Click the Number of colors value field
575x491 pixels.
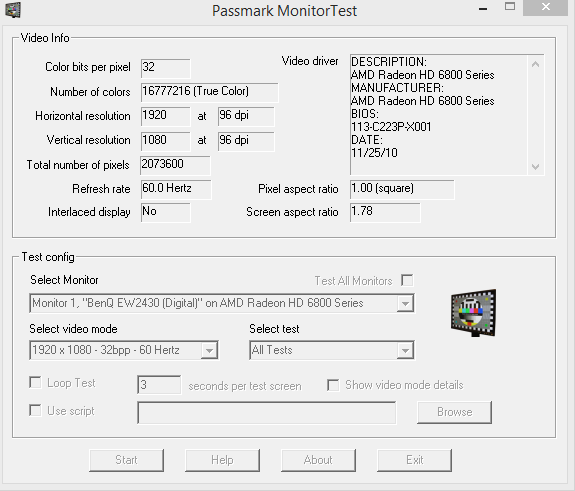[209, 92]
